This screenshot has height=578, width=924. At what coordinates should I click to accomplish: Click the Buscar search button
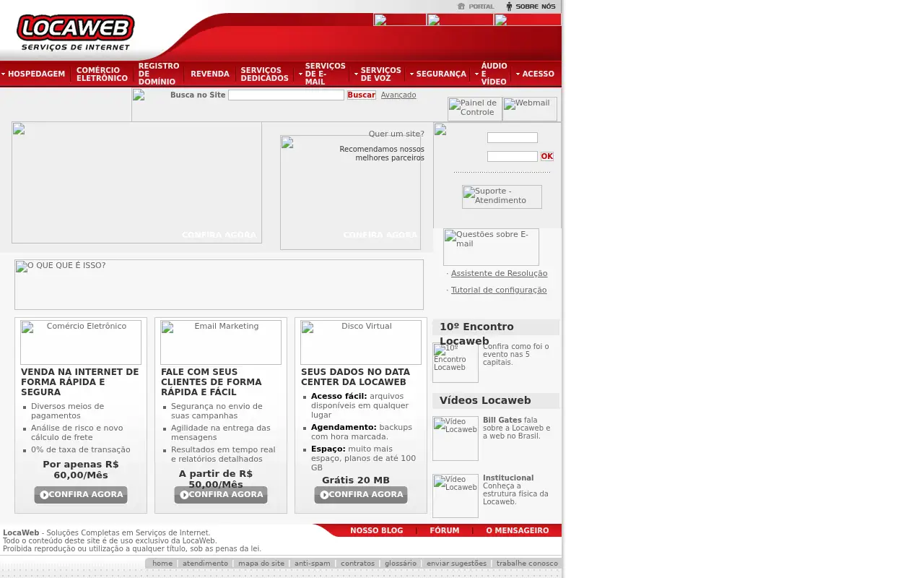point(362,95)
